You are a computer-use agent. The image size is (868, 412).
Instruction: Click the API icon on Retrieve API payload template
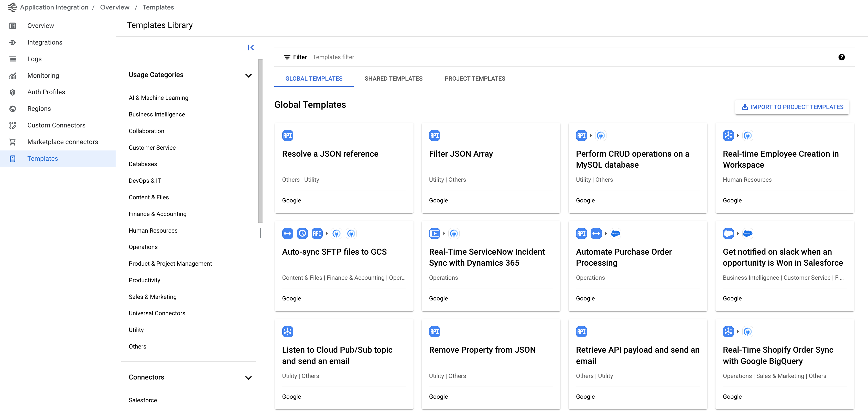581,331
